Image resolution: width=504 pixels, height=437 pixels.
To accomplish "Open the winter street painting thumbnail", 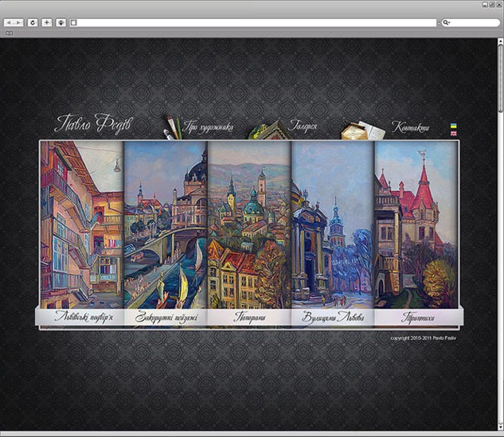I will [x=333, y=224].
